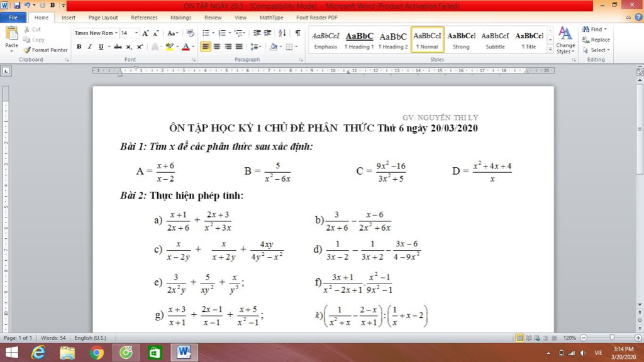Open Google Chrome from taskbar

pos(96,353)
